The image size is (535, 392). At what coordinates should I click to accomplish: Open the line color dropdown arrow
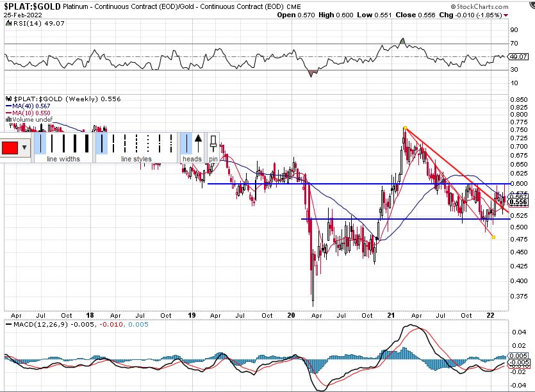pos(24,148)
